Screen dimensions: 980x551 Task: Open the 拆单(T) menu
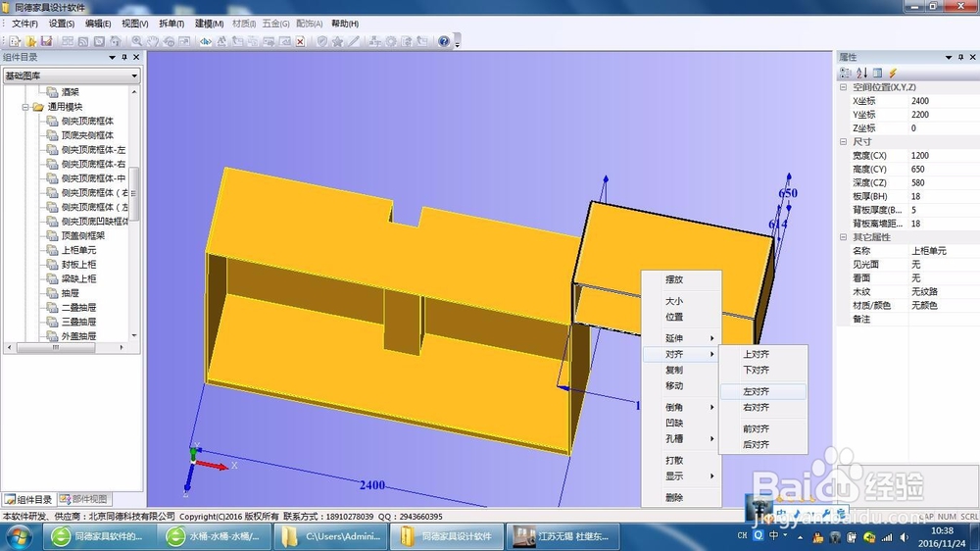coord(171,24)
